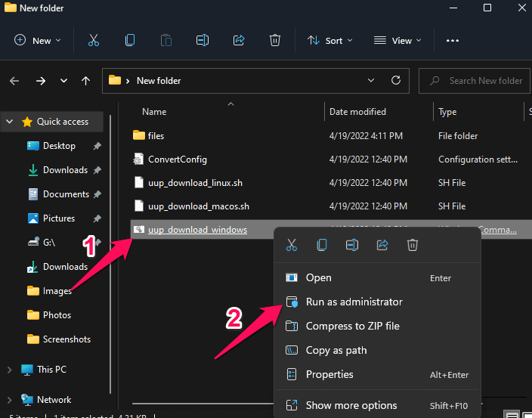Open the files folder

point(156,136)
